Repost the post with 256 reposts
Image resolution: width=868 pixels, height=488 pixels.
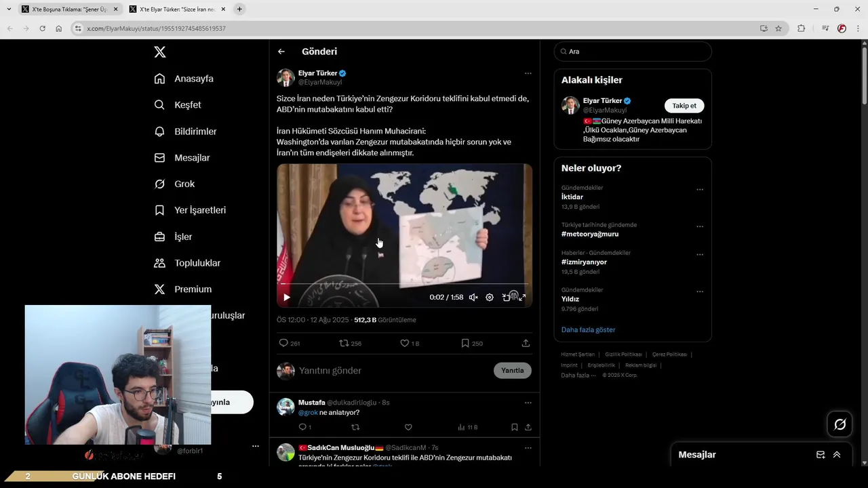point(350,343)
